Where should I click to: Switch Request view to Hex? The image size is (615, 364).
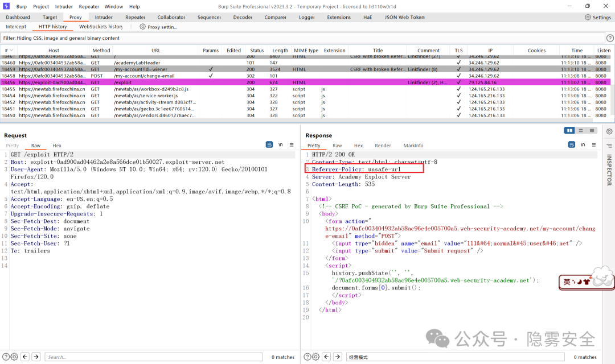pos(57,146)
